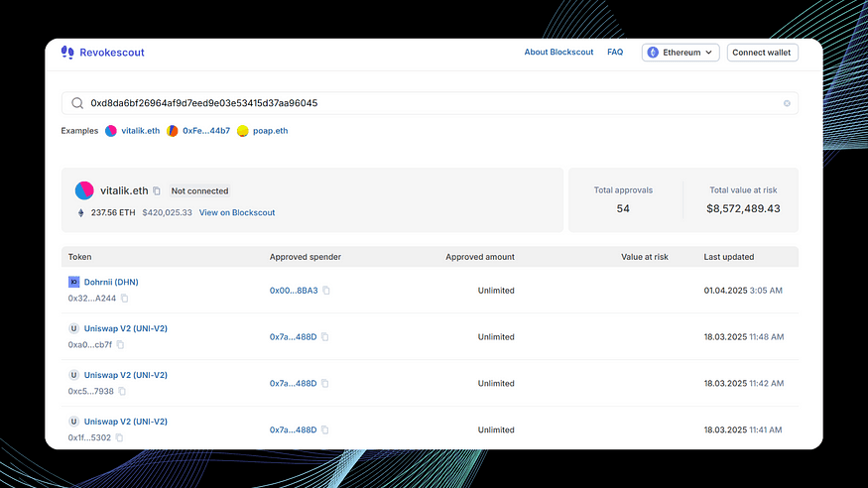Click the Approved amount column header
The image size is (868, 488).
click(480, 257)
